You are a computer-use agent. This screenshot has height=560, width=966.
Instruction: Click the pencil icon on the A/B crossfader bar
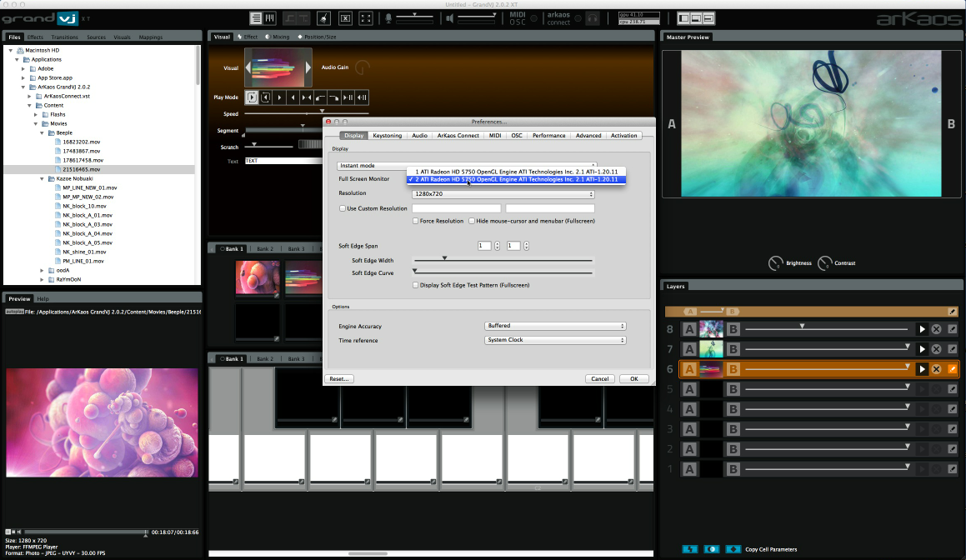pos(953,312)
